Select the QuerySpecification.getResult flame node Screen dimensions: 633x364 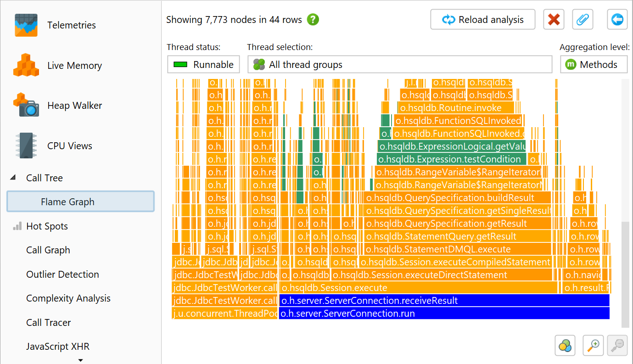pos(457,224)
